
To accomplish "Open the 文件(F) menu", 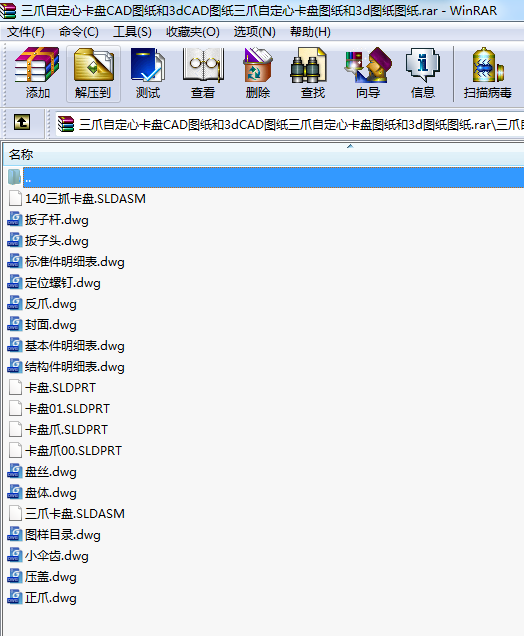I will (26, 32).
